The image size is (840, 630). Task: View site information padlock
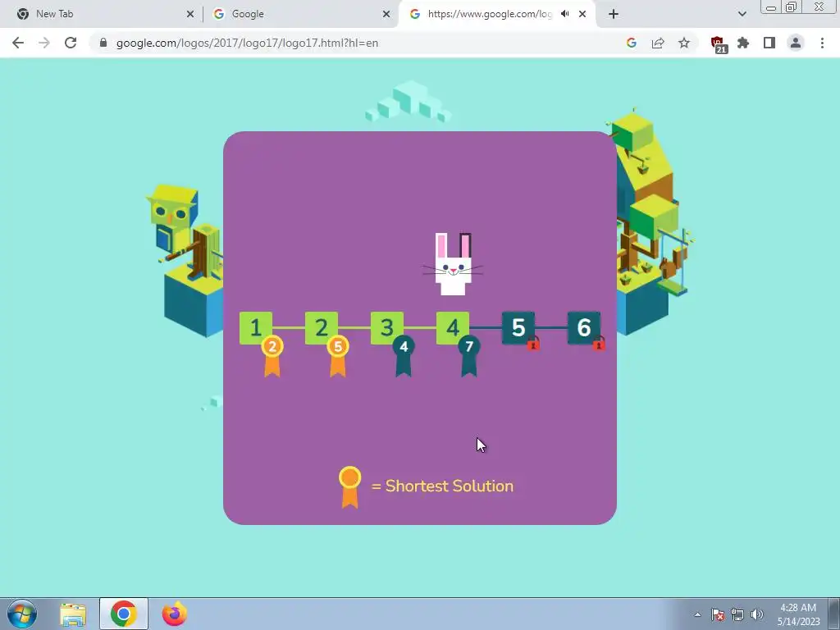[103, 43]
